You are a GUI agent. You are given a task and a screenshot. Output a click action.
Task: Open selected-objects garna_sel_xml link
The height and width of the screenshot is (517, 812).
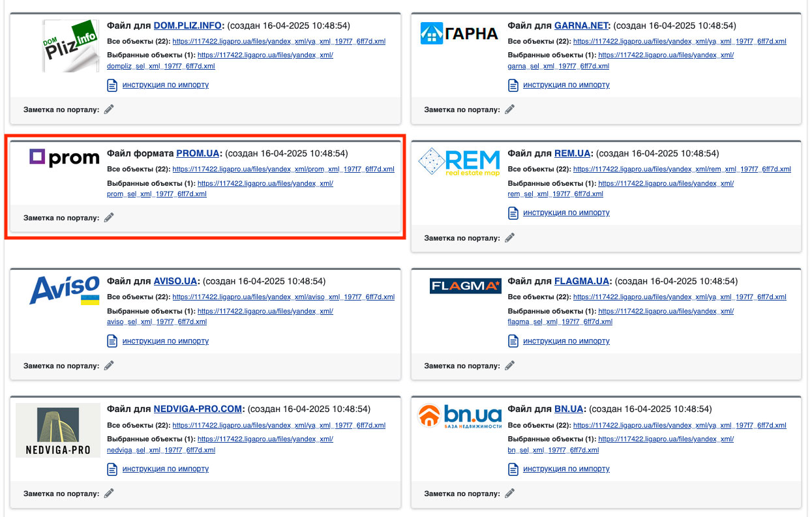click(620, 61)
